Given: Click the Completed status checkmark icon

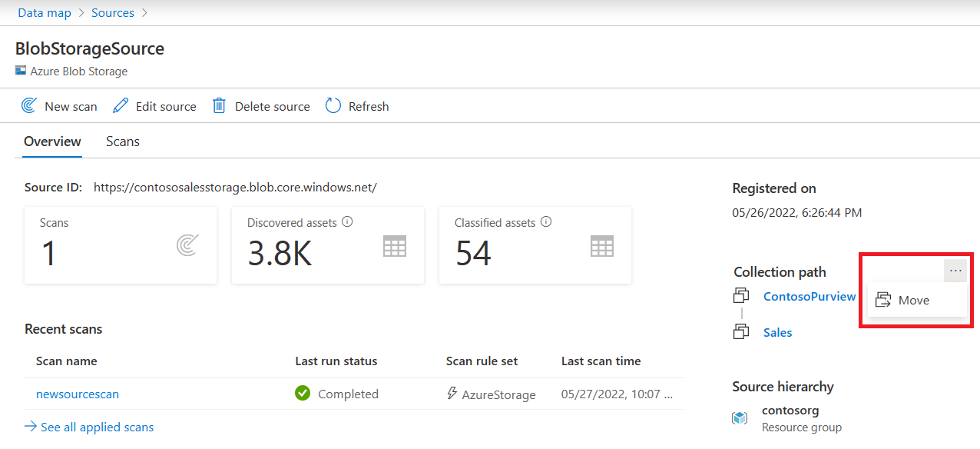Looking at the screenshot, I should click(303, 393).
